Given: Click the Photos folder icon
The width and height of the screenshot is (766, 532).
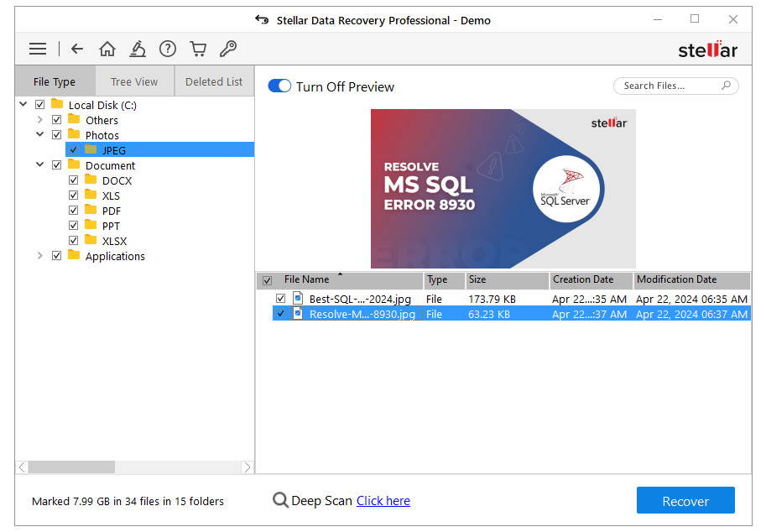Looking at the screenshot, I should 74,134.
